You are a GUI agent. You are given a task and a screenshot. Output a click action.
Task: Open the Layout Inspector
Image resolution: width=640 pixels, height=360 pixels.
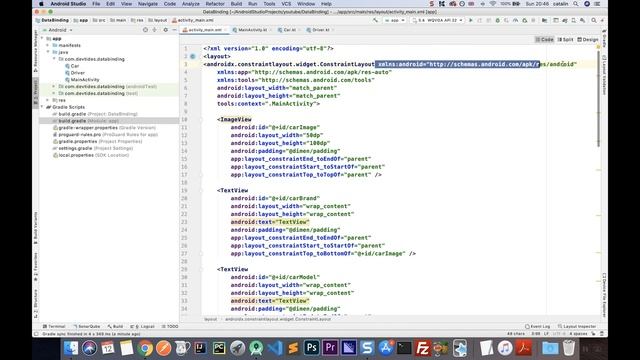pos(577,327)
